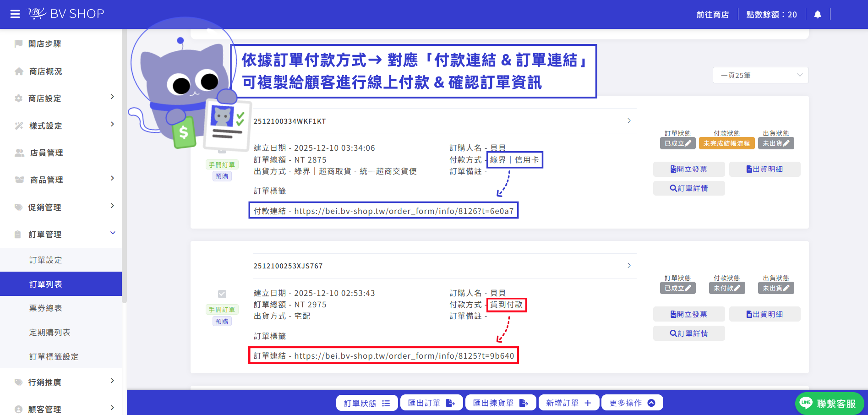Click 出貨明細 for order 2512100334WKF1KT
Screen dimensions: 868x415
click(764, 169)
